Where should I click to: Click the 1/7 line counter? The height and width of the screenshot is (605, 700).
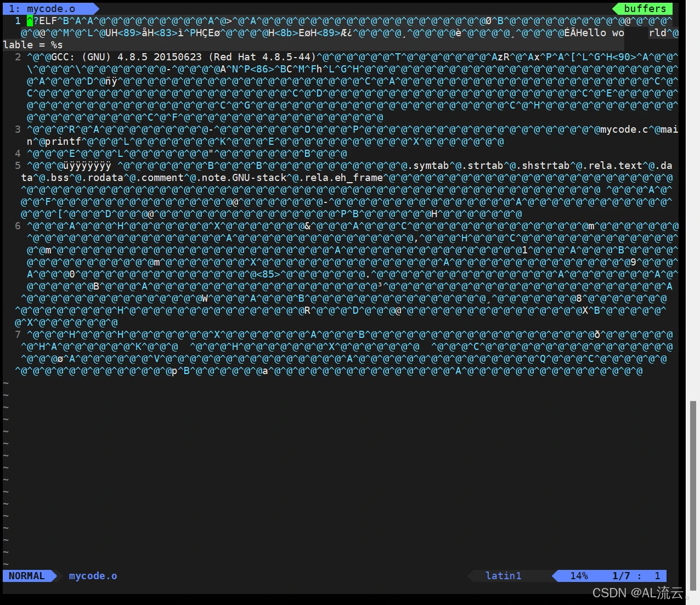621,576
